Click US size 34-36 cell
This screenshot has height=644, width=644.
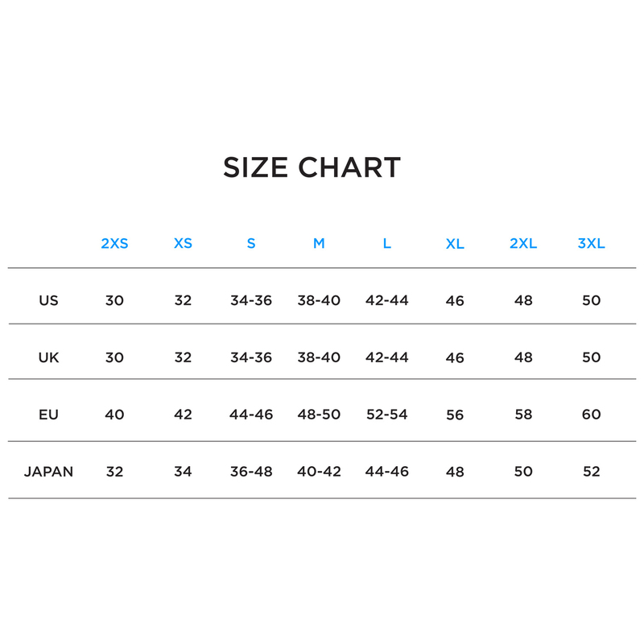point(251,300)
